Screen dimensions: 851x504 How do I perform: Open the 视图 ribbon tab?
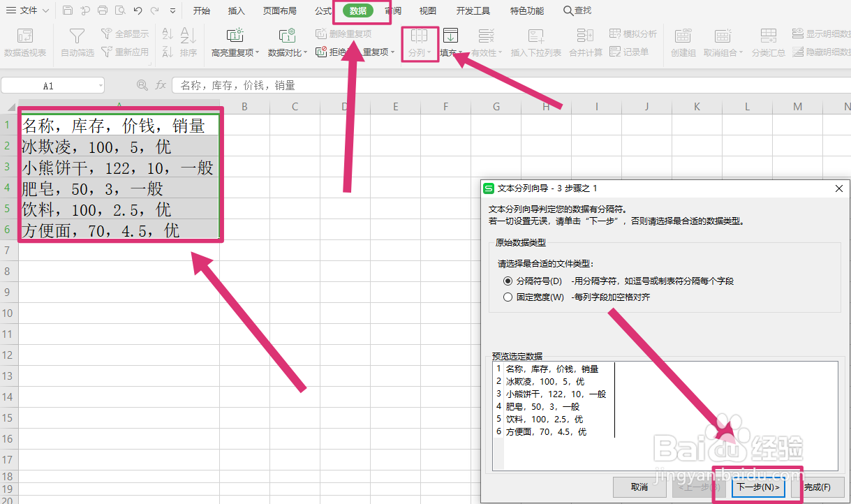[427, 10]
